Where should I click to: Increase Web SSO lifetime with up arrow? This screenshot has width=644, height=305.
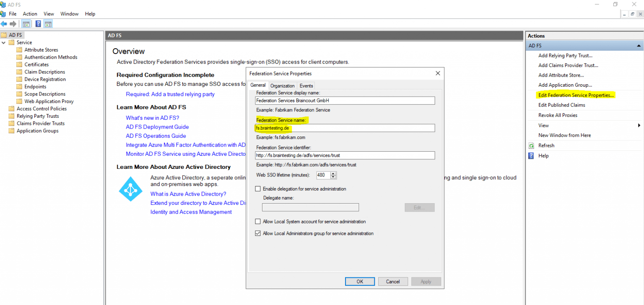(x=333, y=173)
